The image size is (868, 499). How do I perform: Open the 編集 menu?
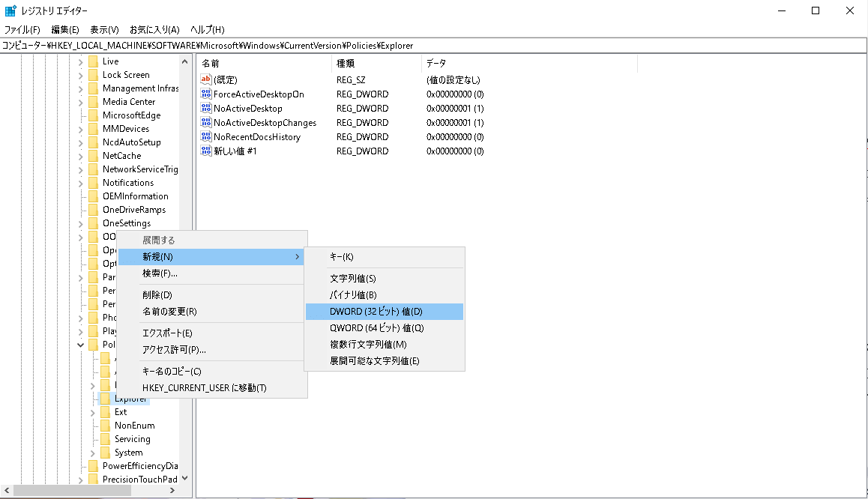pyautogui.click(x=65, y=29)
